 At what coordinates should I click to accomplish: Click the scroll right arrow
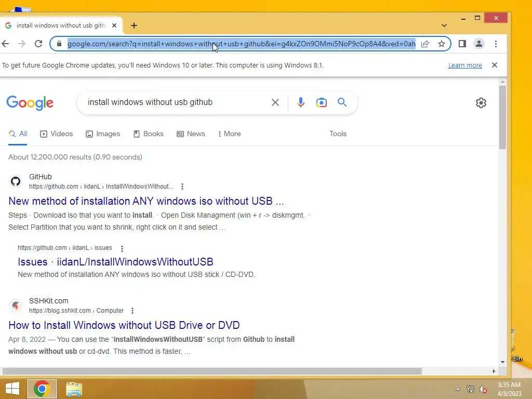click(x=494, y=371)
